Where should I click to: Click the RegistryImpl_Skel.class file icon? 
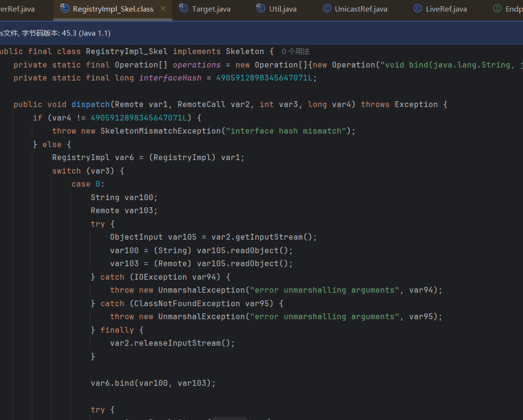click(x=65, y=9)
